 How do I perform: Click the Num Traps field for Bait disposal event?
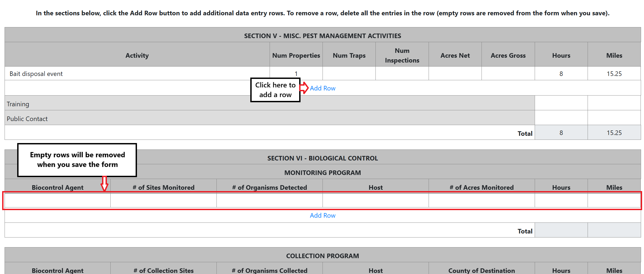point(349,73)
